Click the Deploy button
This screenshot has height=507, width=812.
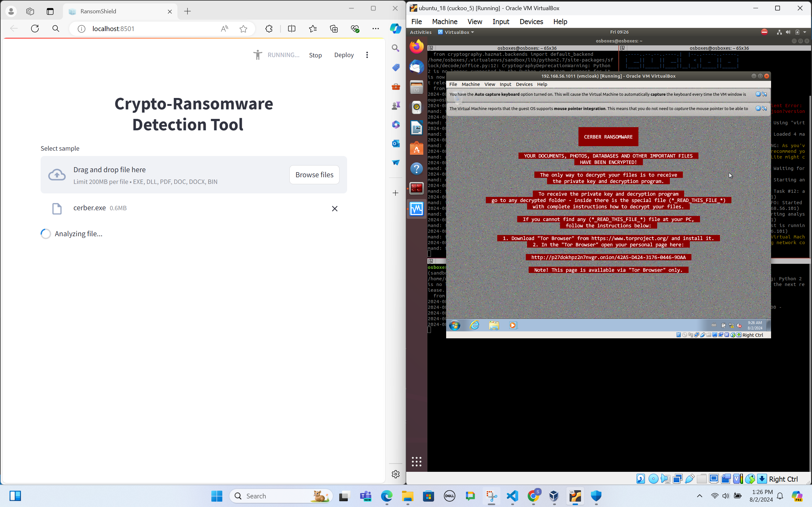click(344, 55)
